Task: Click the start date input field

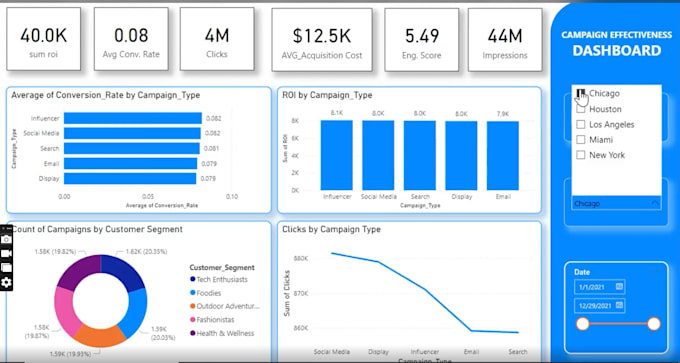Action: click(x=599, y=287)
